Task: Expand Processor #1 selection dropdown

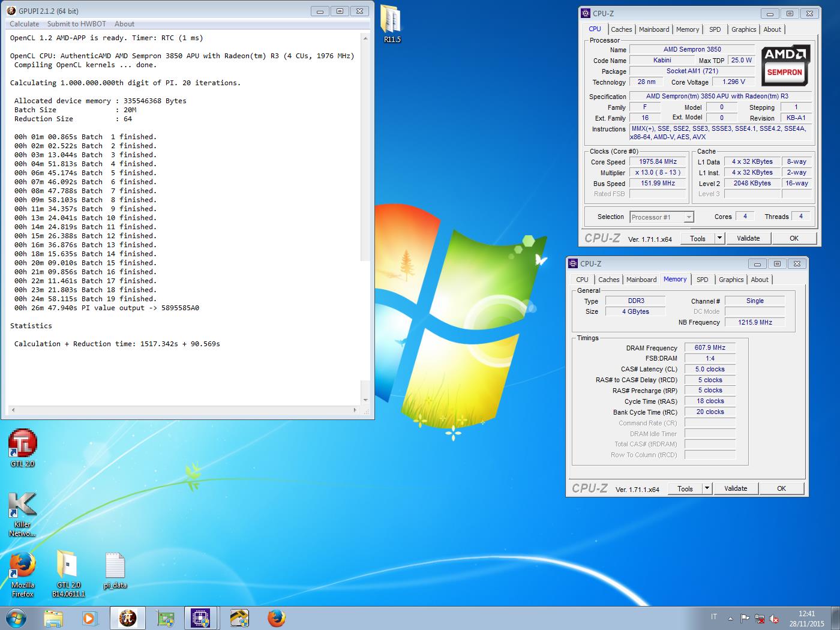Action: 688,217
